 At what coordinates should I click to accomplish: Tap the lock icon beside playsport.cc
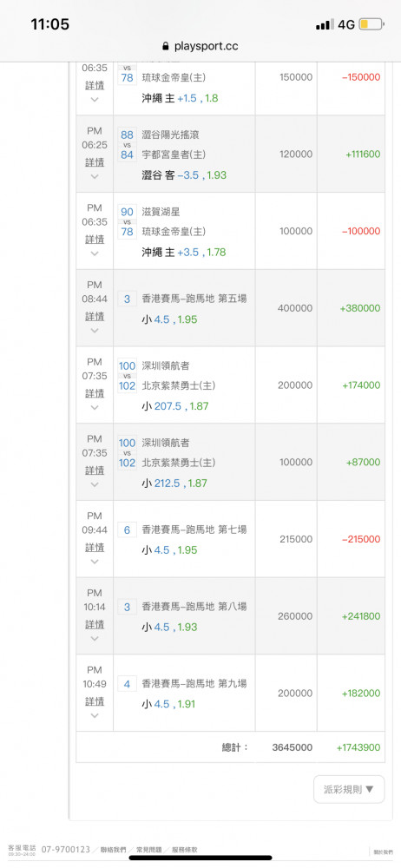(x=165, y=47)
